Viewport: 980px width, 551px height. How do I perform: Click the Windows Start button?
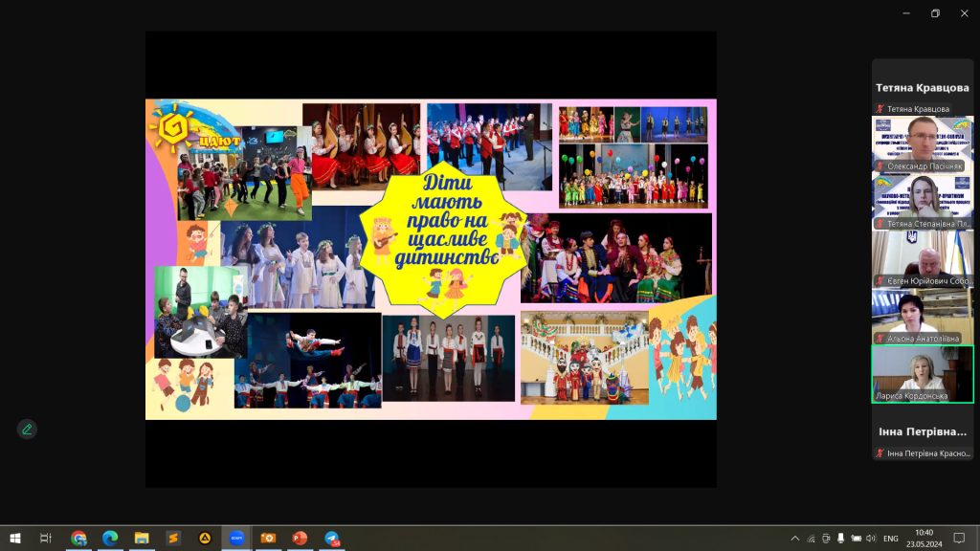click(x=15, y=539)
